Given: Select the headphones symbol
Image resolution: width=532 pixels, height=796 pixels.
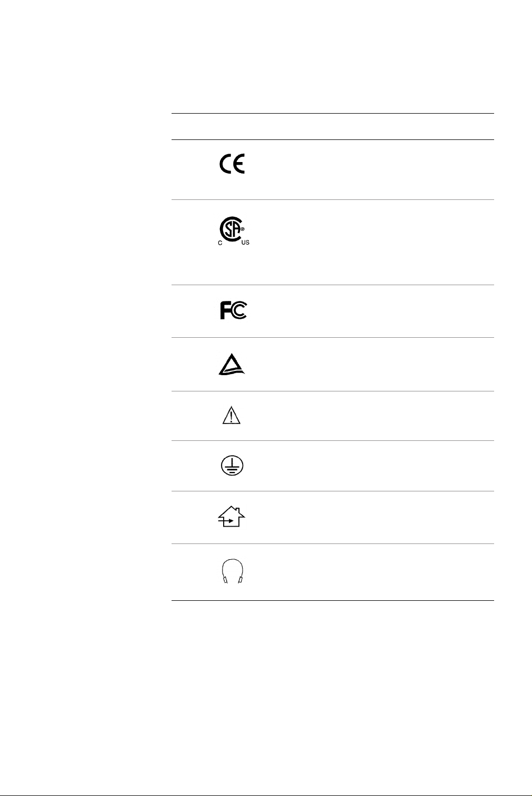Looking at the screenshot, I should tap(232, 571).
